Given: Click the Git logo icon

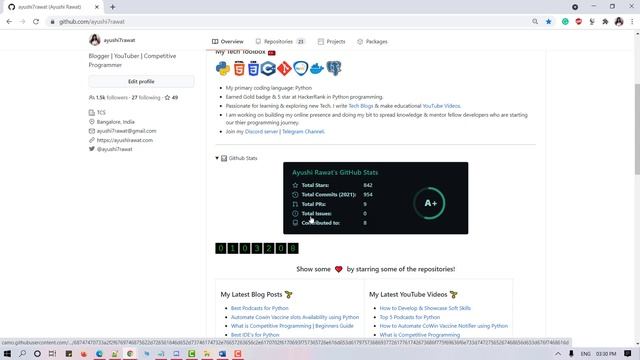Looking at the screenshot, I should click(284, 69).
